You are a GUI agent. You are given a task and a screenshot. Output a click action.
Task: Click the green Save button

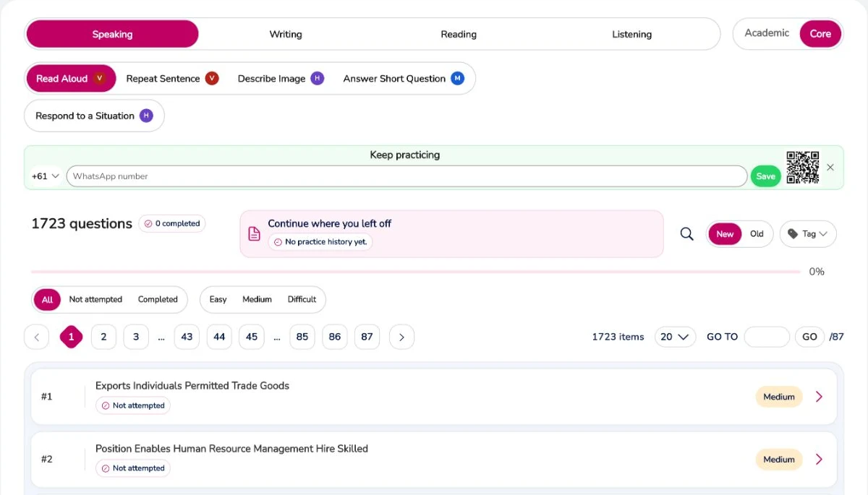point(766,176)
